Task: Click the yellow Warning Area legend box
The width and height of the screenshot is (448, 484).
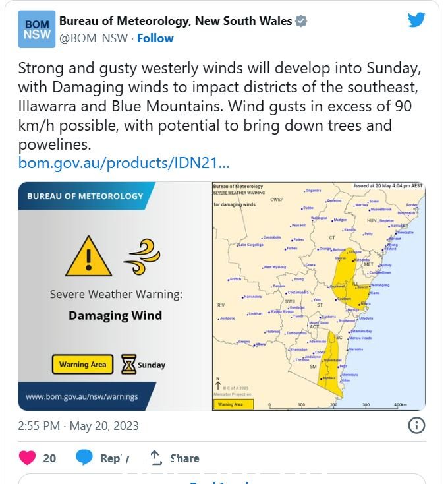Action: 82,365
